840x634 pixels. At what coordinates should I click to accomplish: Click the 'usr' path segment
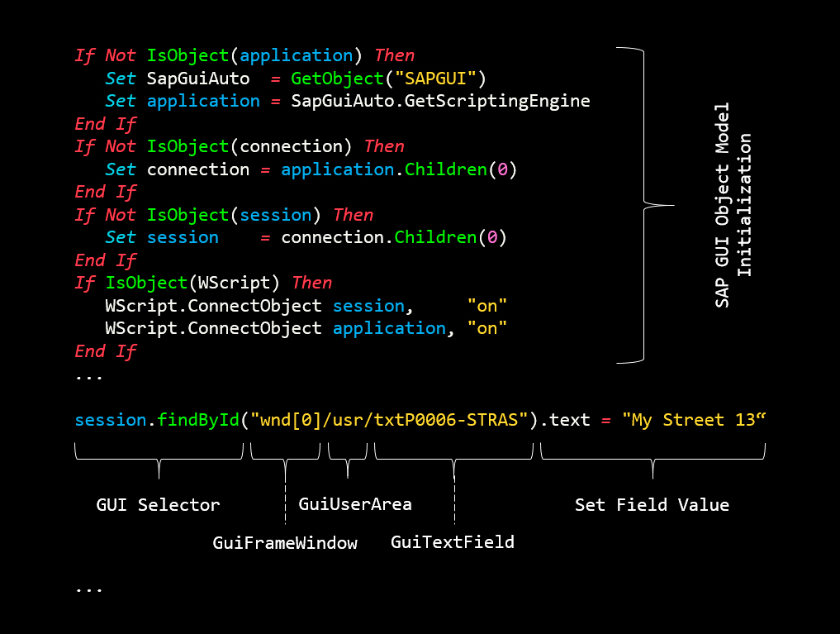click(348, 420)
